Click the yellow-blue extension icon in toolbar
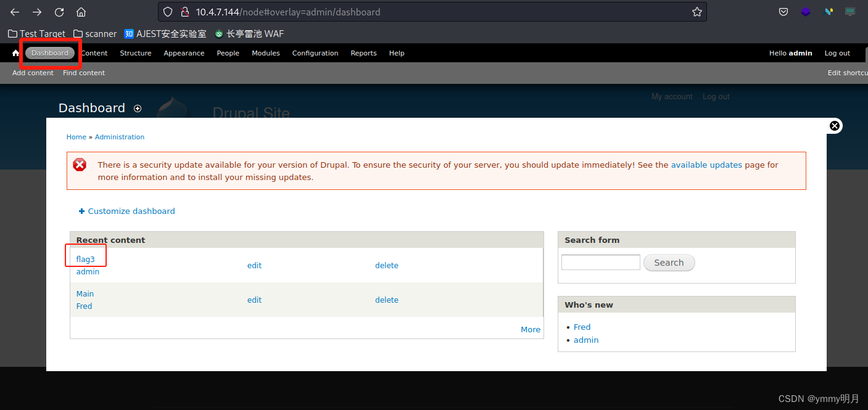Viewport: 868px width, 410px height. (829, 12)
